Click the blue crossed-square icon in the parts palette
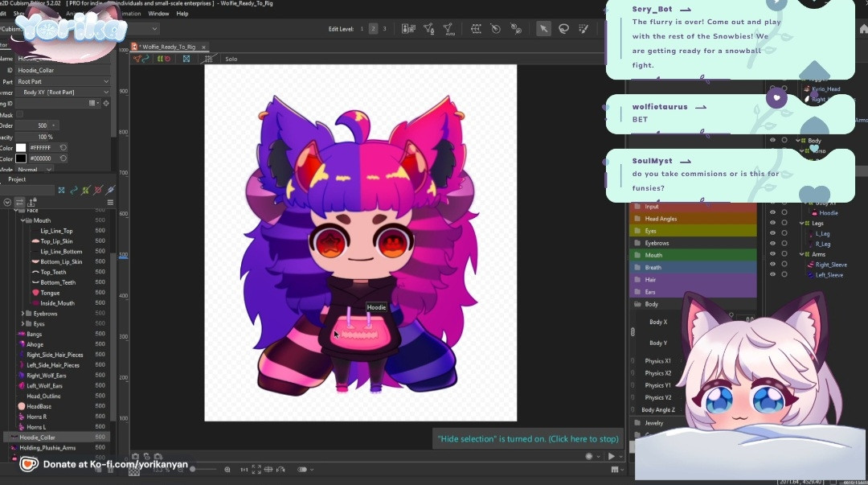Image resolution: width=868 pixels, height=485 pixels. point(61,190)
